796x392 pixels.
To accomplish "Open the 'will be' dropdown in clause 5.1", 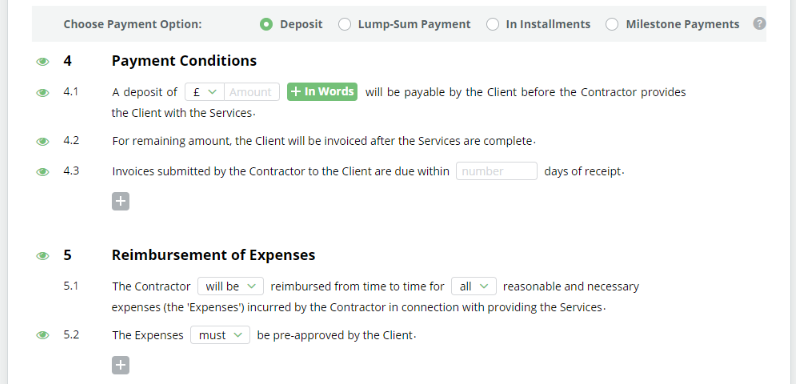I will [230, 286].
